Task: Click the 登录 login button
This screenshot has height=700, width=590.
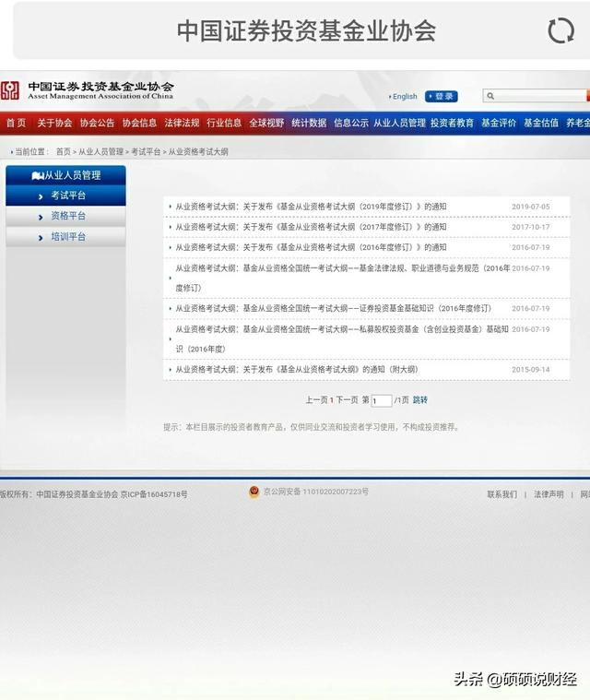Action: pos(441,97)
